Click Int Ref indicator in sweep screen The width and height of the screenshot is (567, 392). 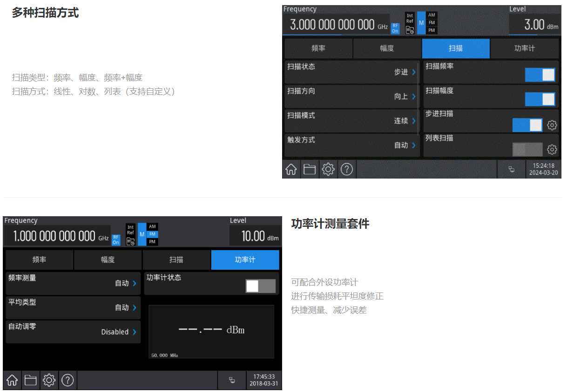point(410,19)
